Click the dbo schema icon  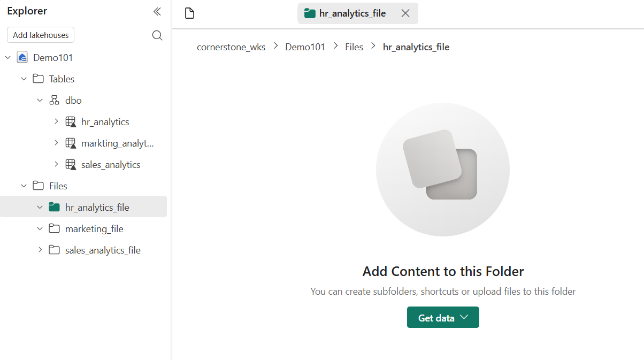54,101
